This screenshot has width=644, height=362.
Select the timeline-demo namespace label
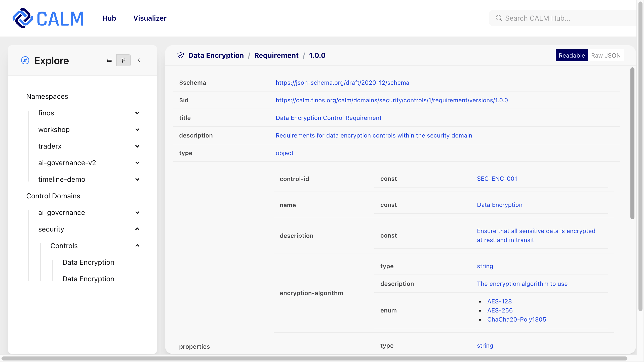click(62, 179)
